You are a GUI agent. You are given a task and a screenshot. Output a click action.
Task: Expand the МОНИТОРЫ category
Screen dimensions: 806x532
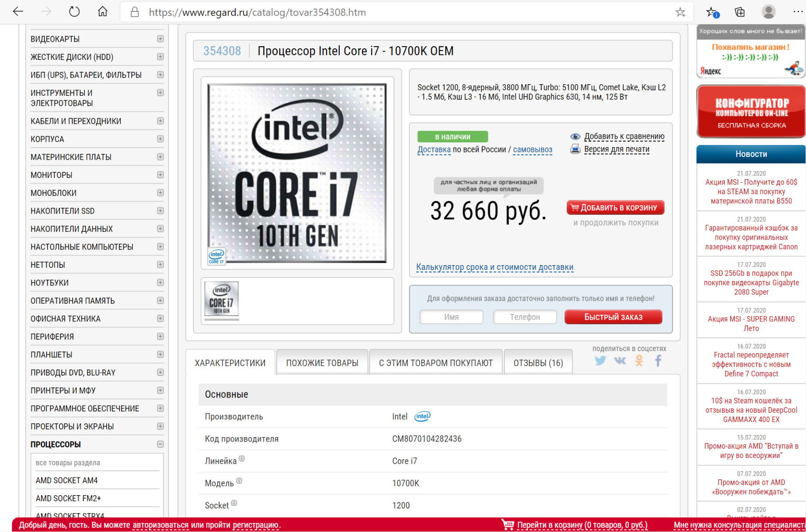pos(160,175)
